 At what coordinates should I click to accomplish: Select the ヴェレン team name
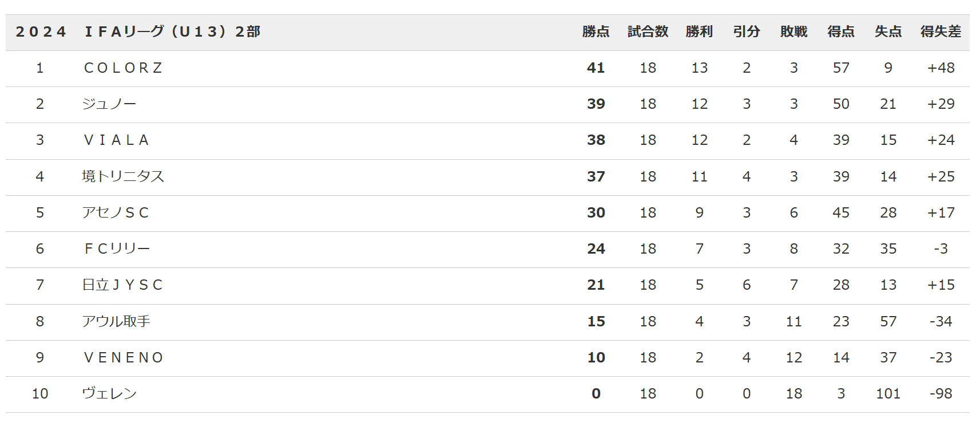pos(109,393)
